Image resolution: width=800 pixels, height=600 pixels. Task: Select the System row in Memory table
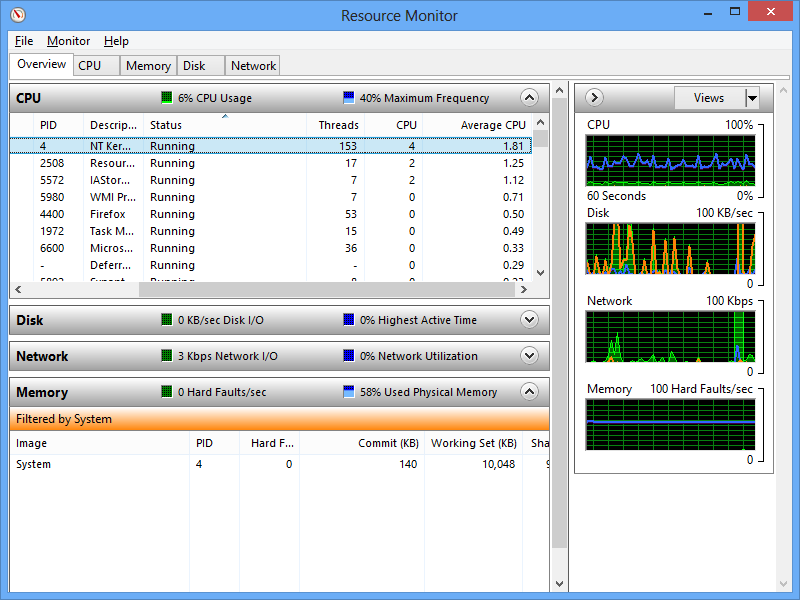(x=280, y=464)
